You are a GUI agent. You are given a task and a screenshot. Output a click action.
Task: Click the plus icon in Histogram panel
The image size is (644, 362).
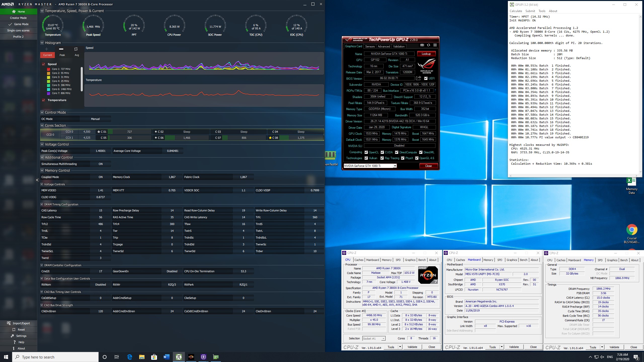[47, 49]
